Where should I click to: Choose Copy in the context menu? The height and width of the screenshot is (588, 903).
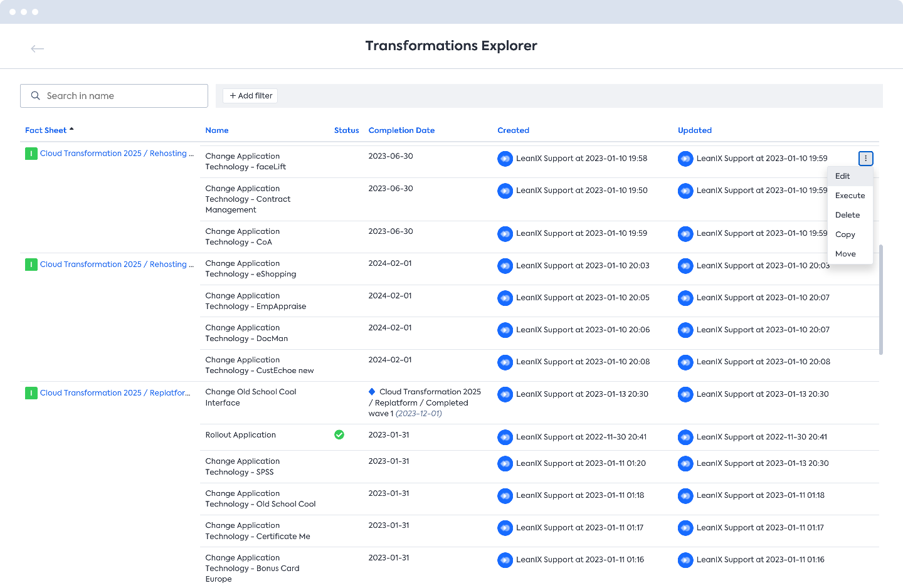tap(845, 234)
